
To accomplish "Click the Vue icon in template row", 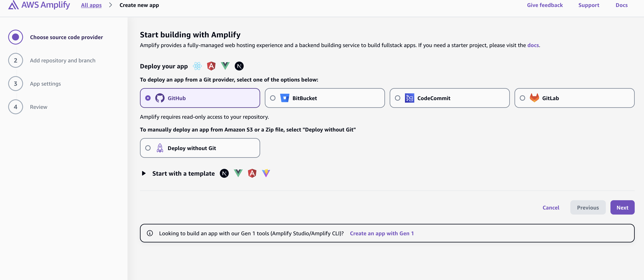I will 238,173.
